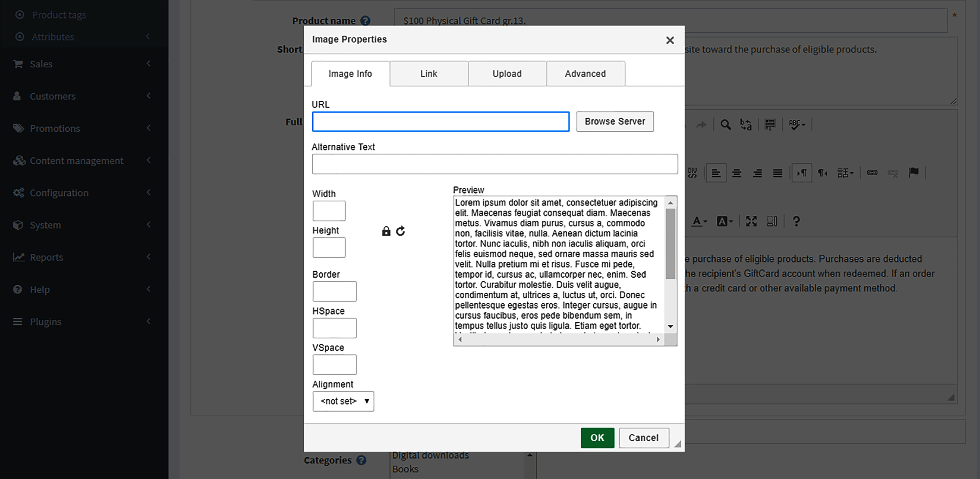
Task: Open the Help sidebar menu
Action: pos(84,290)
